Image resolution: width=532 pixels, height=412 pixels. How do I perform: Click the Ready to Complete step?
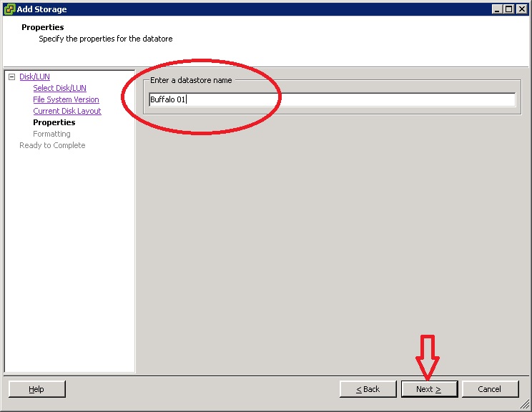(52, 145)
